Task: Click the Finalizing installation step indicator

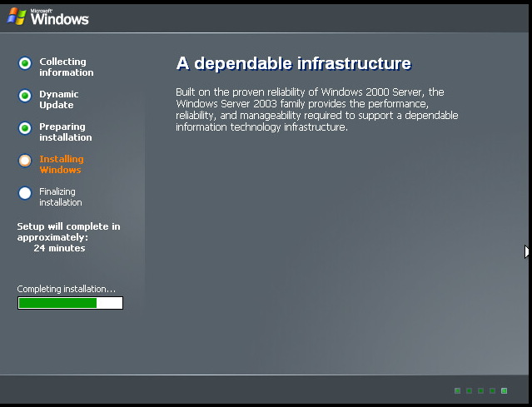Action: 25,193
